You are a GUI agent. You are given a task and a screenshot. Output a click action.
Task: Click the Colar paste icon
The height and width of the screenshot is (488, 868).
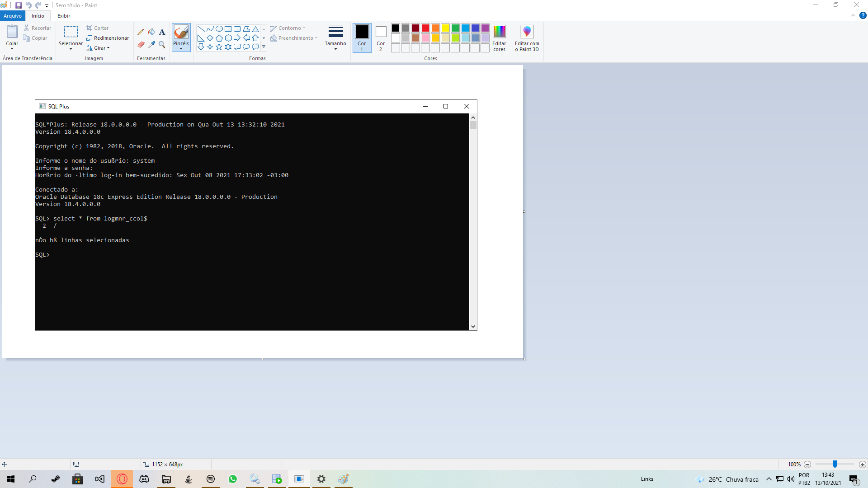(12, 32)
